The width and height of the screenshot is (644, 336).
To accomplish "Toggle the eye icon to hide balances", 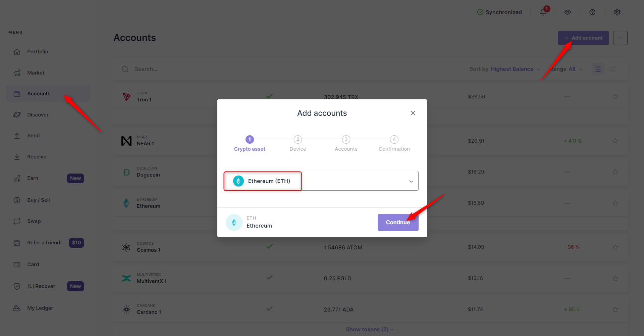I will coord(568,12).
